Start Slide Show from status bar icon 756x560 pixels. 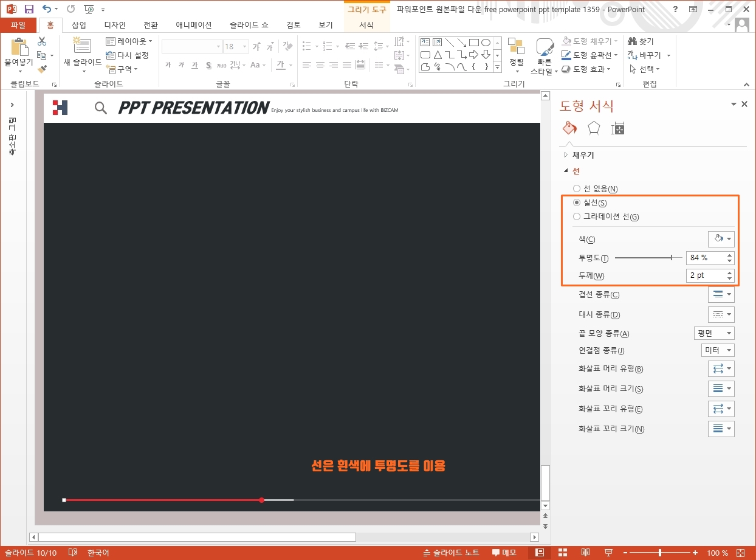[x=608, y=553]
